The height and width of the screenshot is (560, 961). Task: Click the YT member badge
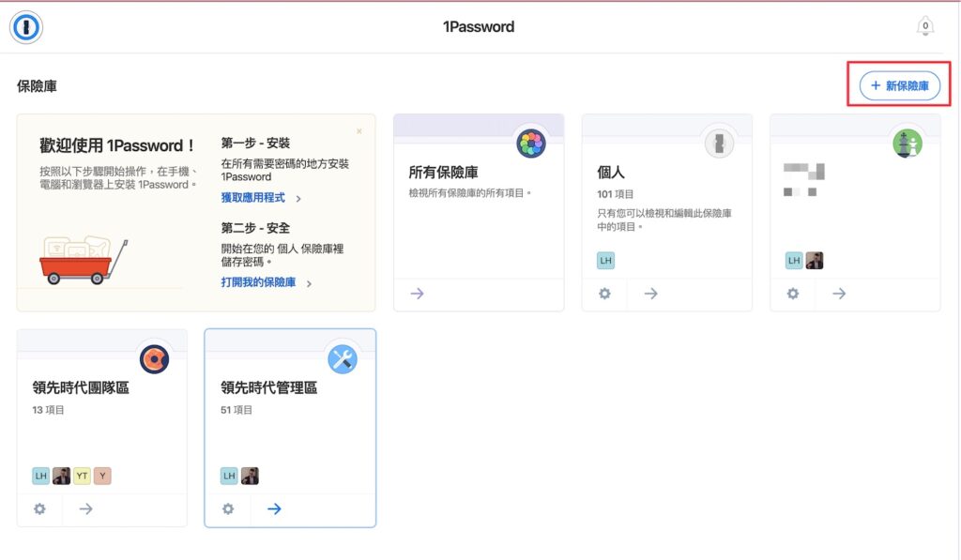(83, 477)
